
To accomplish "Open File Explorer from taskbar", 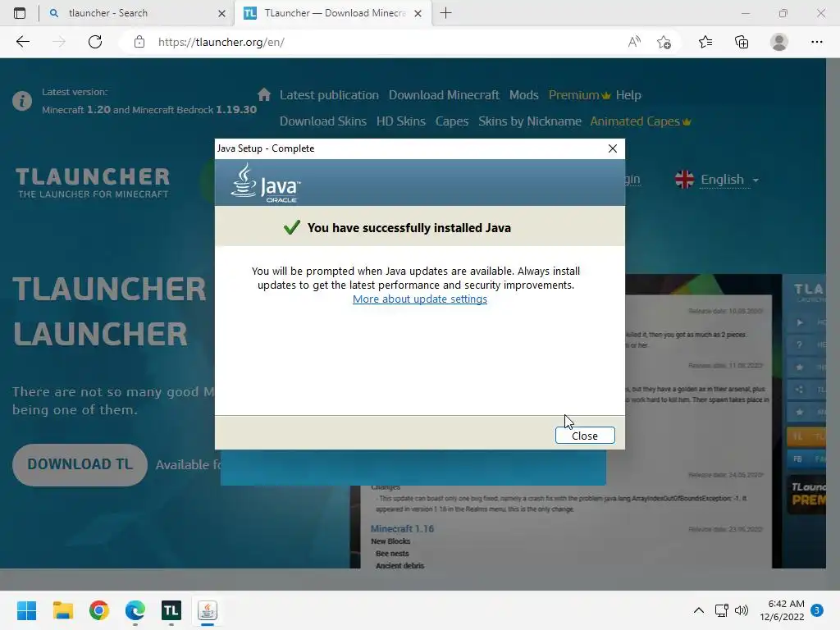I will click(62, 610).
